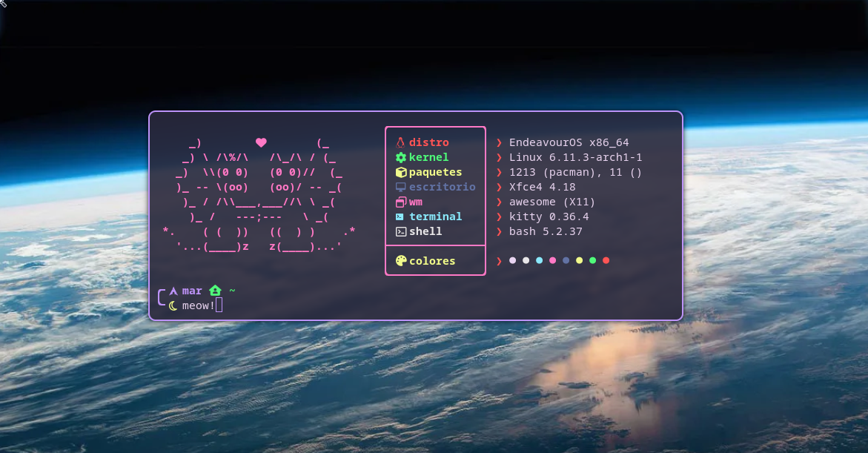Click the 'wm' label
868x453 pixels.
click(x=416, y=202)
